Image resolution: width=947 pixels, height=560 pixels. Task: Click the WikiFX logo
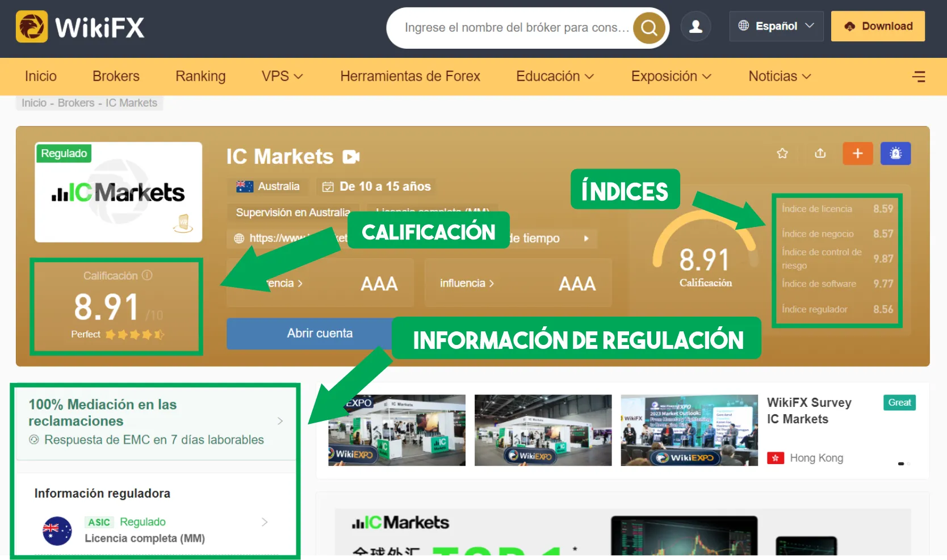click(x=80, y=27)
